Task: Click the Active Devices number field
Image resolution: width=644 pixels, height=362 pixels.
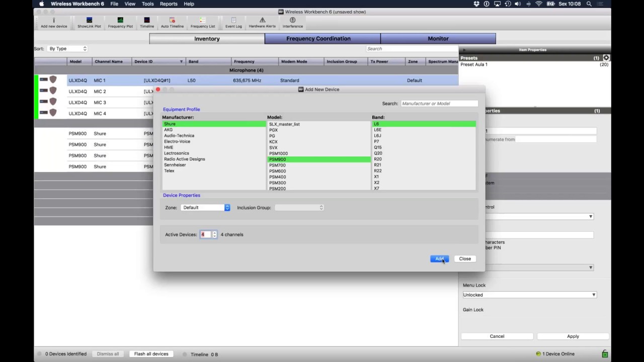Action: point(206,235)
